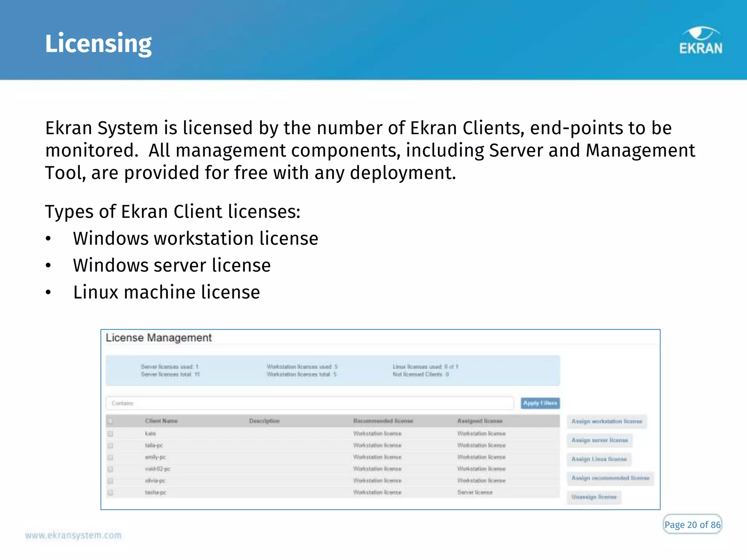The image size is (747, 560).
Task: Click kate's assigned Workstation license cell
Action: pyautogui.click(x=481, y=433)
